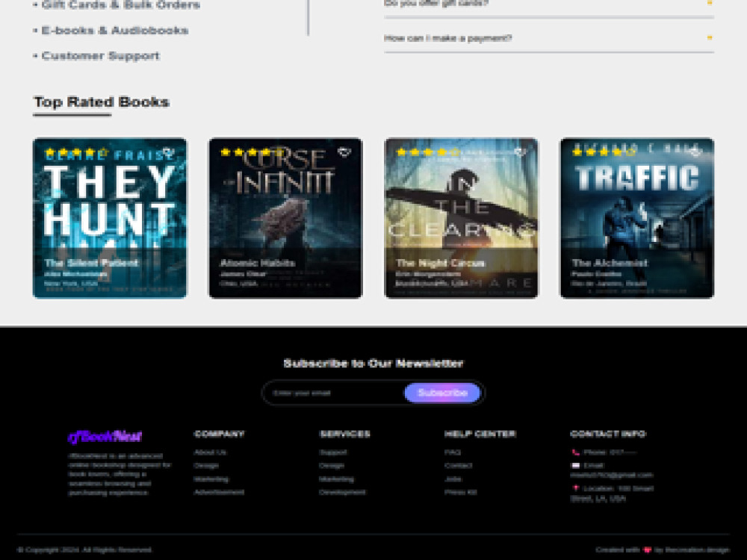Click the Subscribe button

point(442,393)
